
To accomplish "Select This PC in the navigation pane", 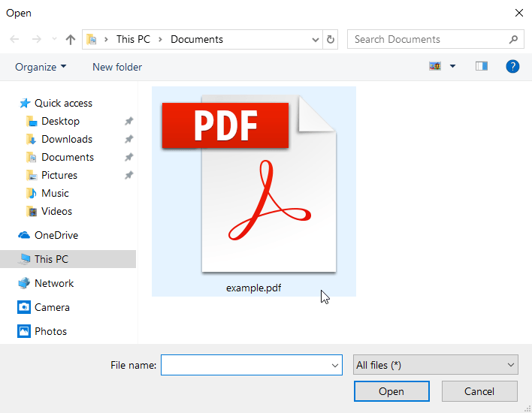I will pos(68,259).
